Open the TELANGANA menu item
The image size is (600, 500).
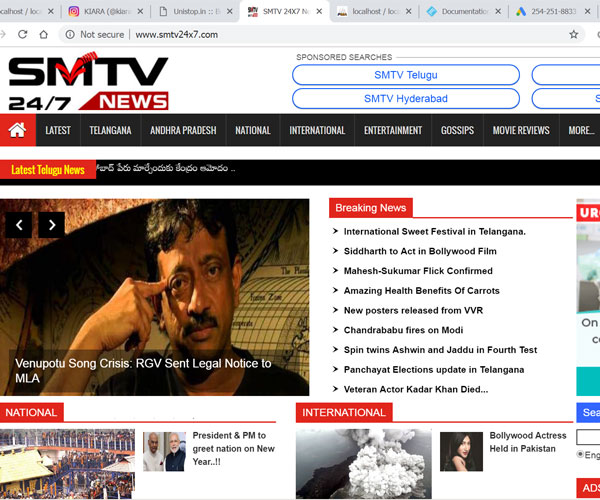110,130
